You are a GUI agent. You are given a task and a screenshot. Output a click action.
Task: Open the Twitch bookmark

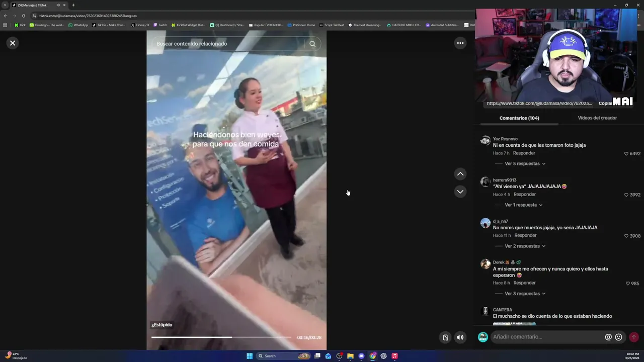(x=160, y=25)
